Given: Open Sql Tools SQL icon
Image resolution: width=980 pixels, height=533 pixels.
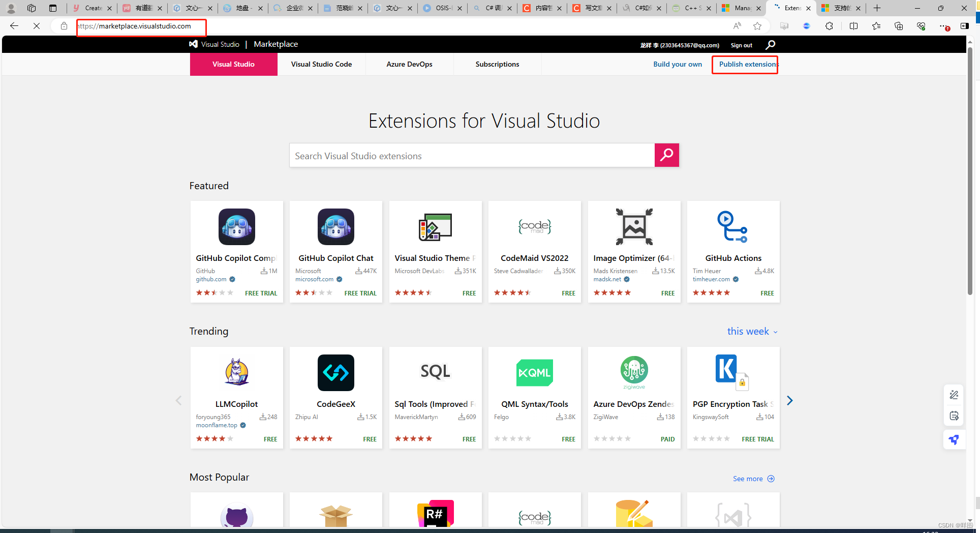Looking at the screenshot, I should (435, 372).
